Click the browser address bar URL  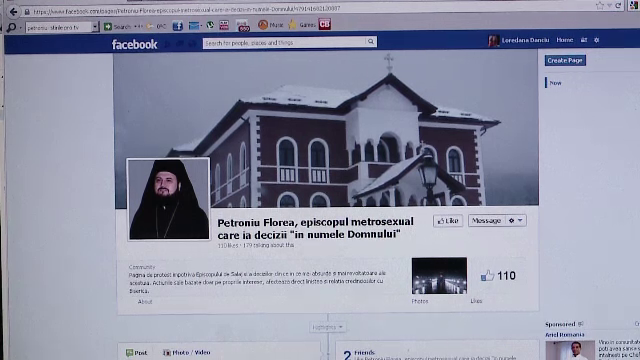coord(187,9)
